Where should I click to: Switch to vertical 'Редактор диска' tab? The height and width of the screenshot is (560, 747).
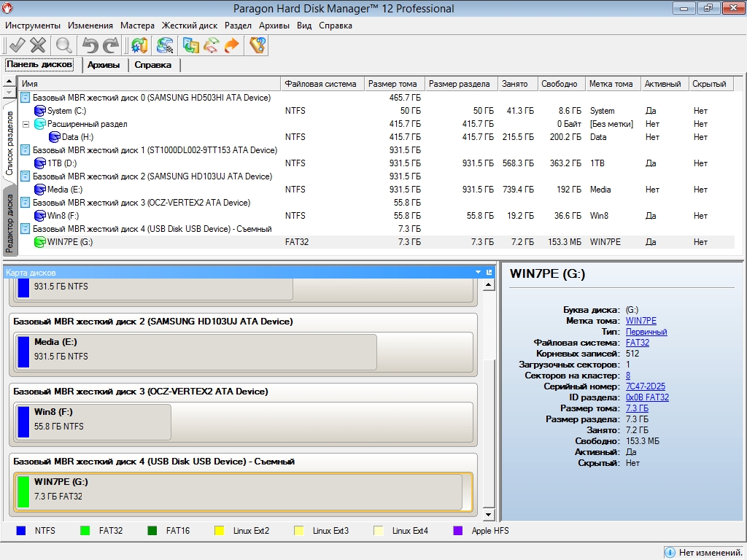9,223
